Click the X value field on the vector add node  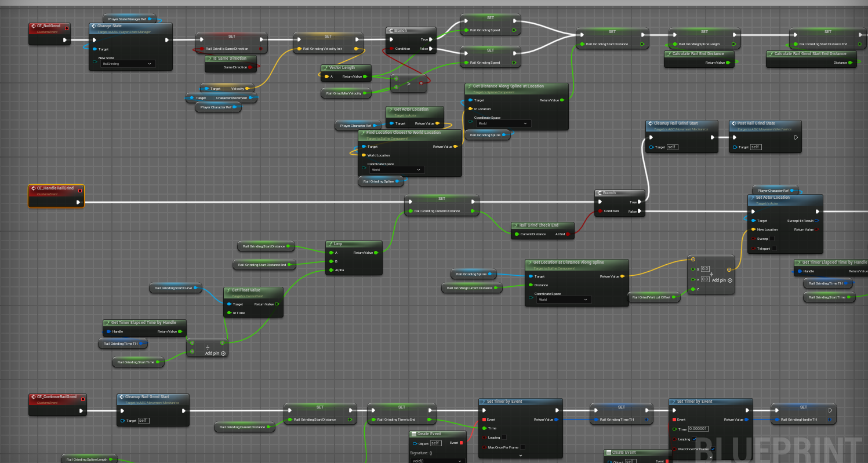click(x=705, y=269)
